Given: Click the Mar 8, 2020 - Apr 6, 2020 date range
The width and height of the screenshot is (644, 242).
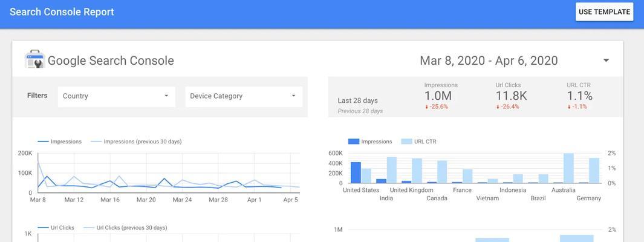Looking at the screenshot, I should click(x=489, y=61).
